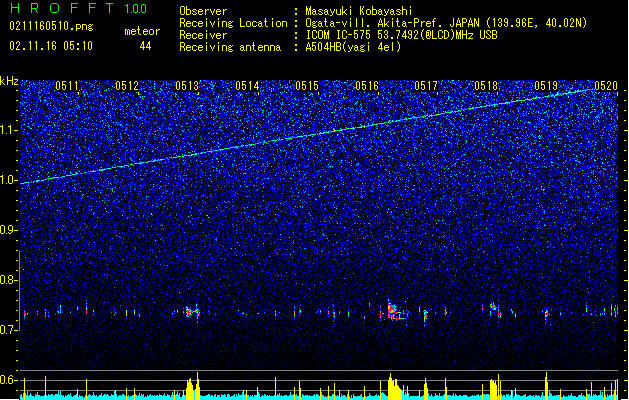Screen dimensions: 629x400
Task: Click the 0516 time marker
Action: 367,86
